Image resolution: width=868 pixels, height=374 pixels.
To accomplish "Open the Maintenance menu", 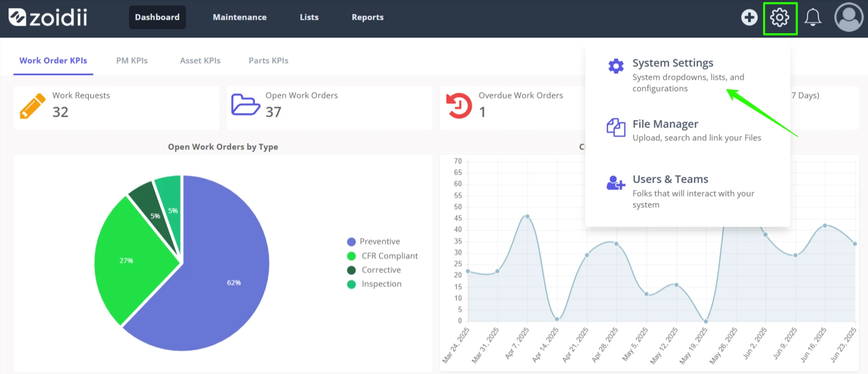I will pyautogui.click(x=239, y=17).
